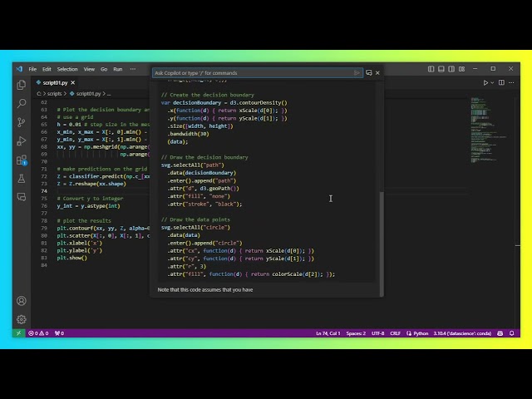This screenshot has height=399, width=532.
Task: Change UTF-8 file encoding
Action: (377, 333)
